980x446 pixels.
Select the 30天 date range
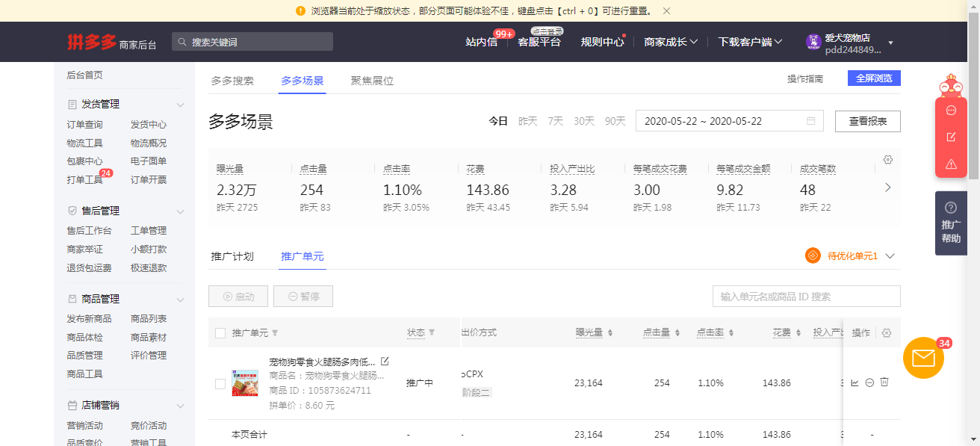[x=584, y=121]
